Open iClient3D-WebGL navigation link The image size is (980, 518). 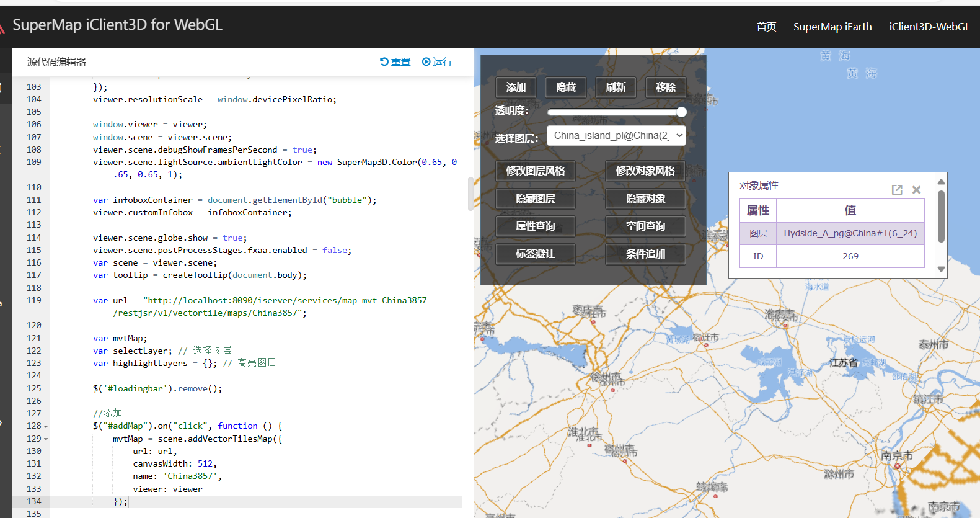929,27
